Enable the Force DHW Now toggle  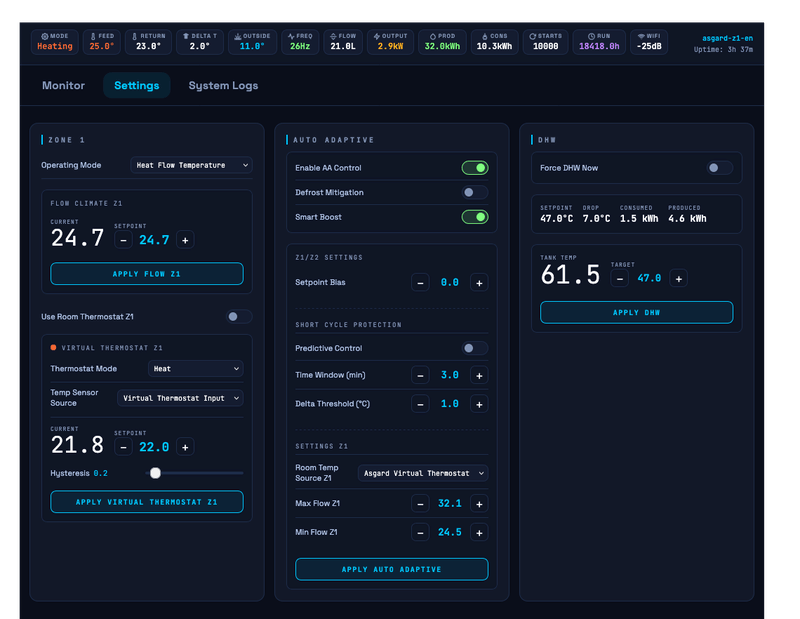tap(719, 168)
